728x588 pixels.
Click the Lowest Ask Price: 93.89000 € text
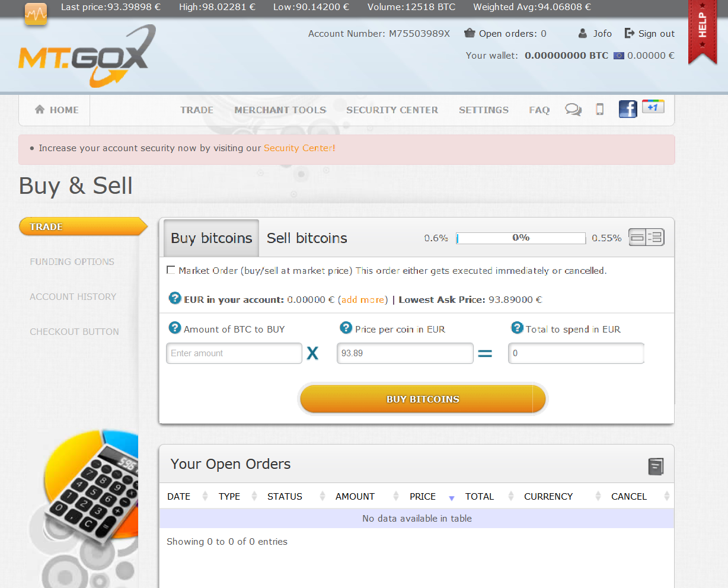(x=470, y=300)
